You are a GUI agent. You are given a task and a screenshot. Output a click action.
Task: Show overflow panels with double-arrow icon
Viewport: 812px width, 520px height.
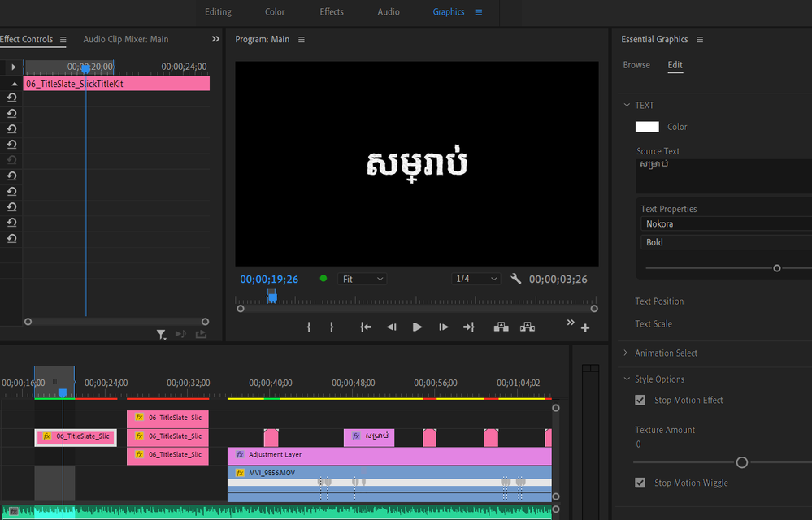pyautogui.click(x=215, y=39)
